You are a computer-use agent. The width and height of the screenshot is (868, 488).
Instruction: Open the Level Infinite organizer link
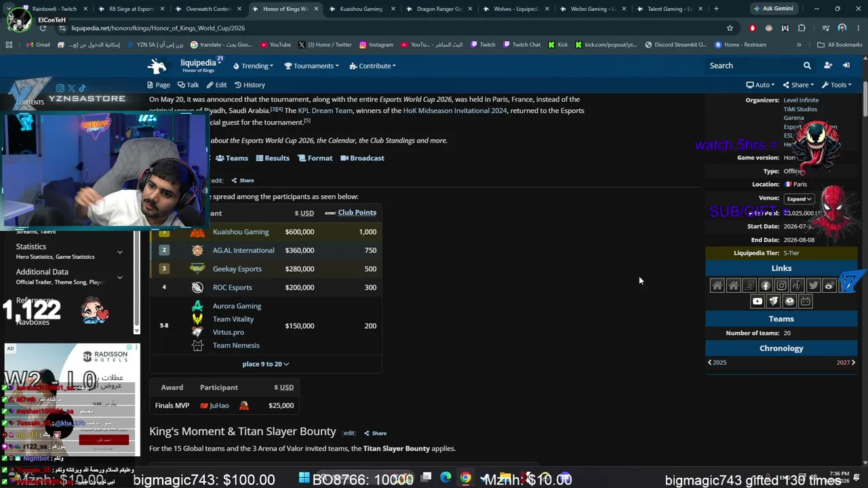(801, 100)
